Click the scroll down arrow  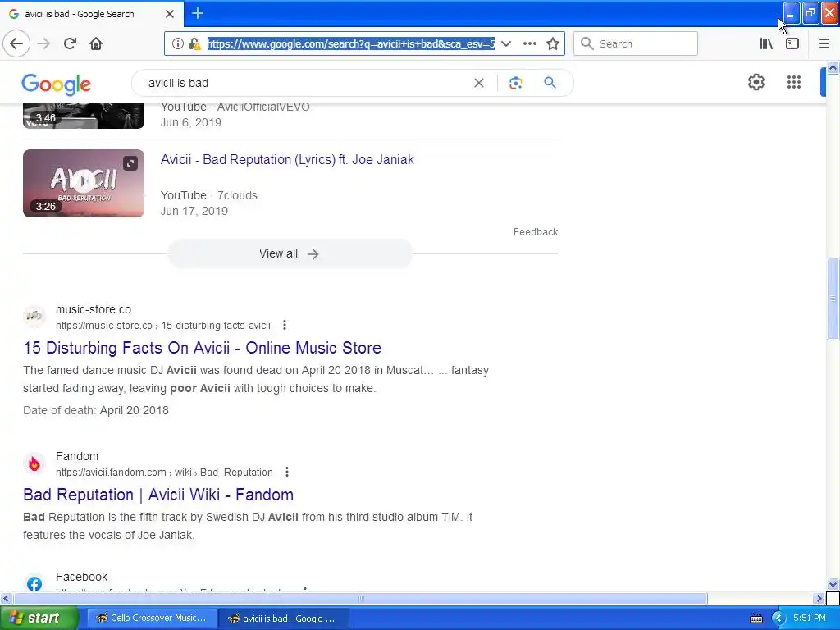[x=833, y=584]
